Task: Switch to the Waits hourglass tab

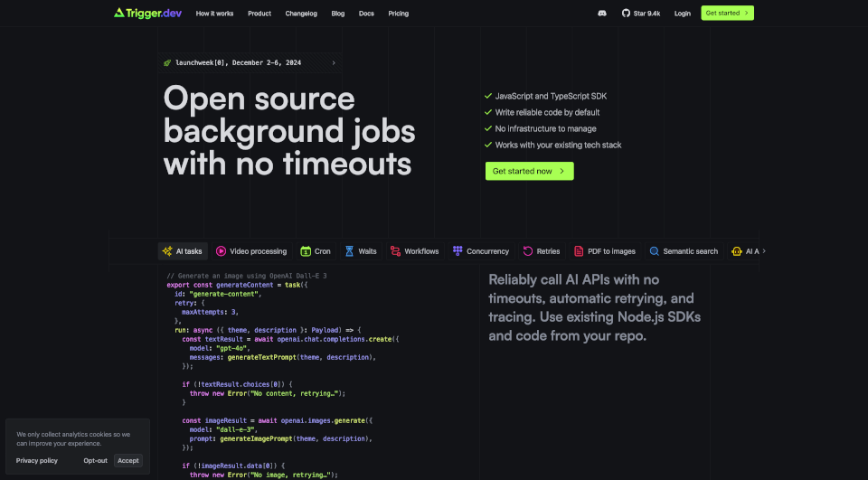Action: coord(360,251)
